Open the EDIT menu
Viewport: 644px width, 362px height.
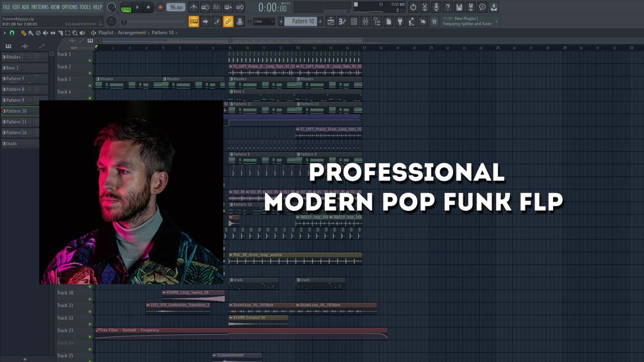click(x=16, y=7)
